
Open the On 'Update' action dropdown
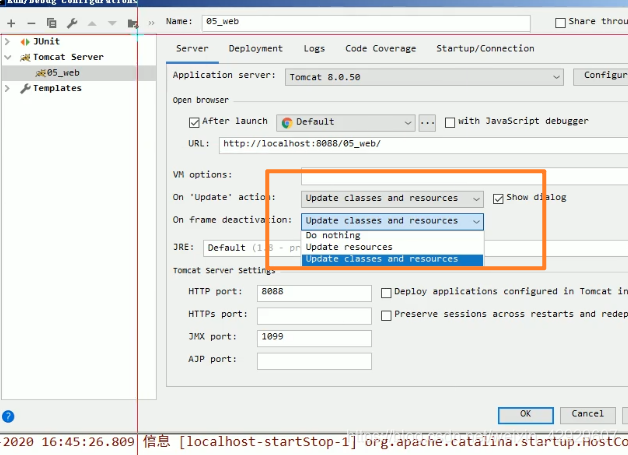(x=392, y=198)
